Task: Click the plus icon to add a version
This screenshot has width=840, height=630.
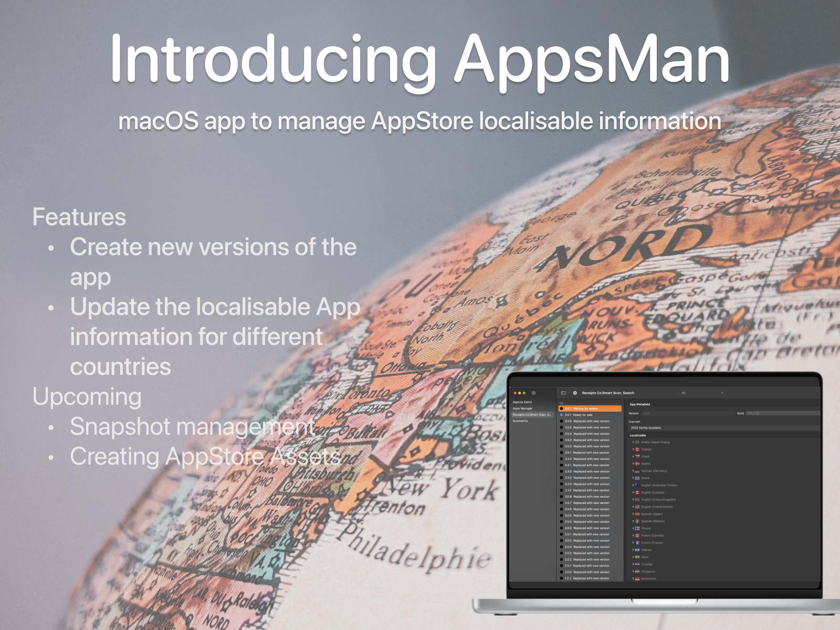Action: point(575,393)
